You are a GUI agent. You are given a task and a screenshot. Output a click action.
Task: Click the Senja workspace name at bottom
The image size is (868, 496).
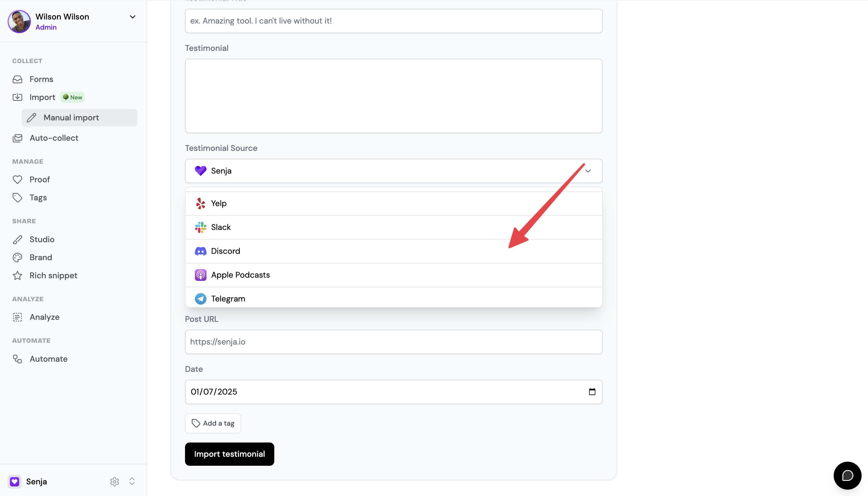pos(36,482)
